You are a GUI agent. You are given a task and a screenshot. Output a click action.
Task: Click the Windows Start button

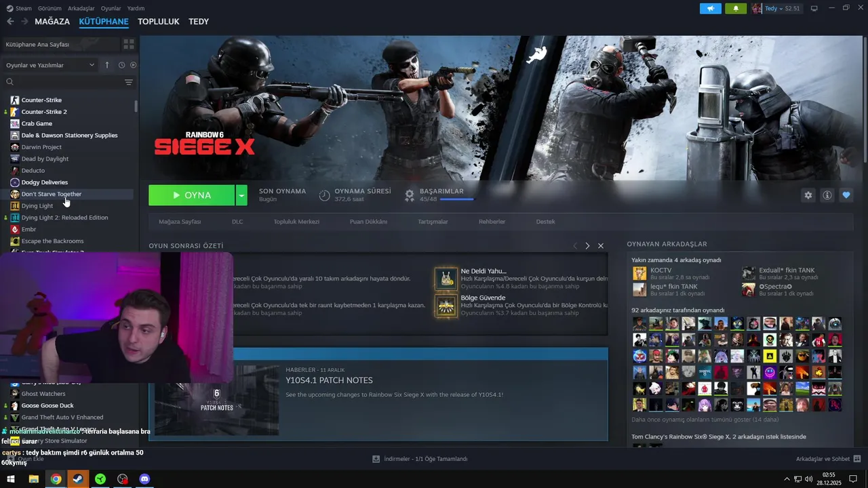[11, 479]
